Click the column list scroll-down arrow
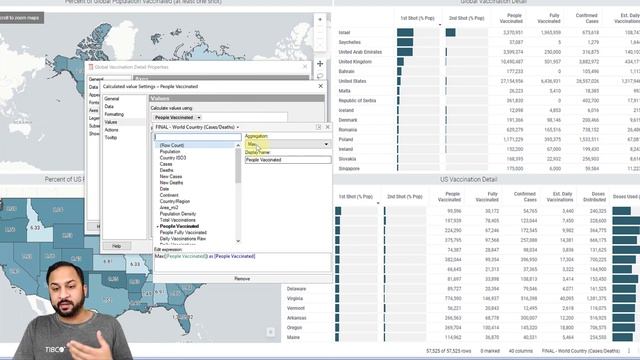The image size is (640, 360). 238,241
